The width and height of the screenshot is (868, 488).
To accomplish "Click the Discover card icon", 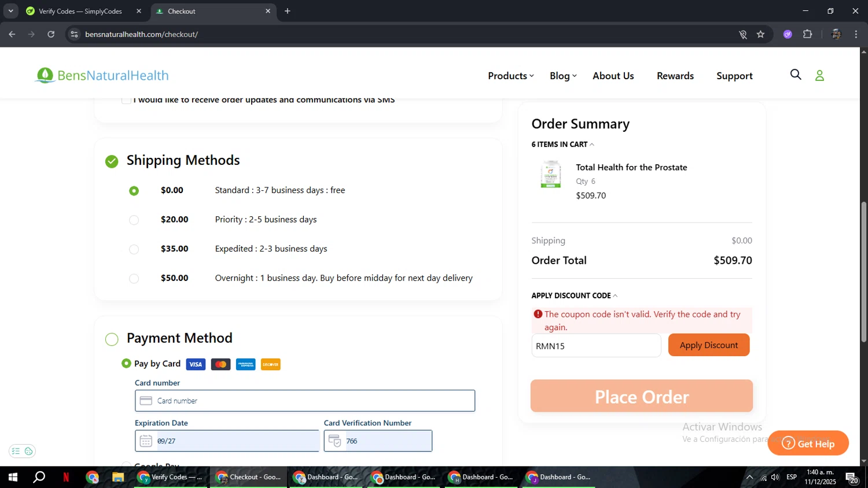I will tap(270, 364).
